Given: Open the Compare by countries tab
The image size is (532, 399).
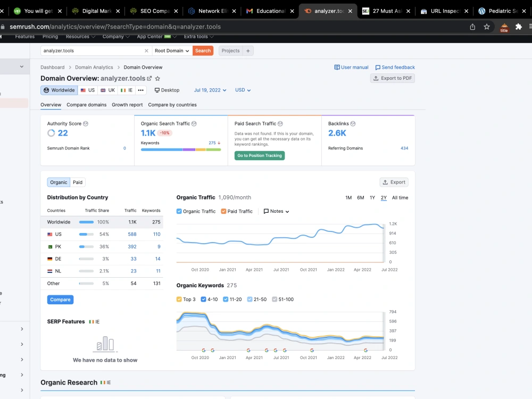Looking at the screenshot, I should point(172,105).
